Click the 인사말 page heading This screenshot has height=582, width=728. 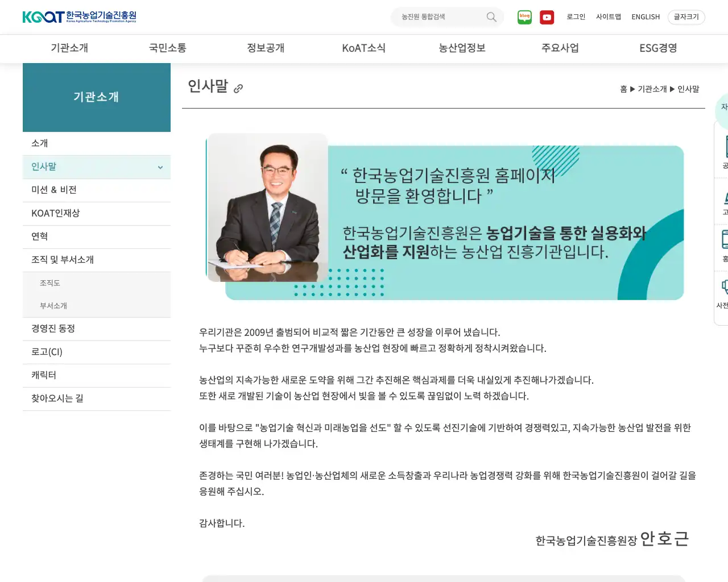(x=208, y=86)
